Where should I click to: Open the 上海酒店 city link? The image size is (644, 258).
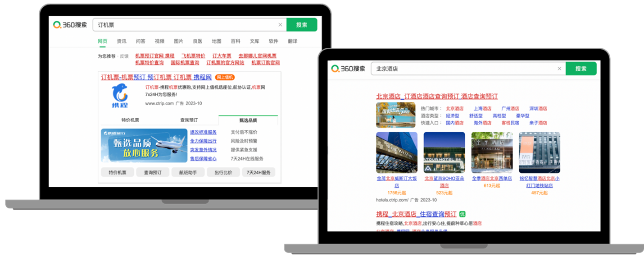(482, 109)
